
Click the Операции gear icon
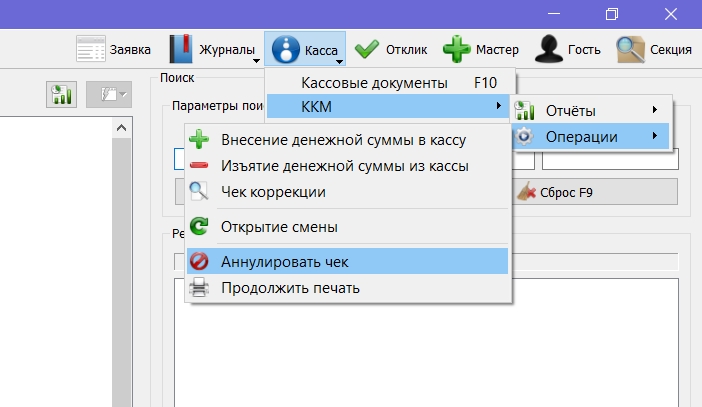click(x=524, y=136)
